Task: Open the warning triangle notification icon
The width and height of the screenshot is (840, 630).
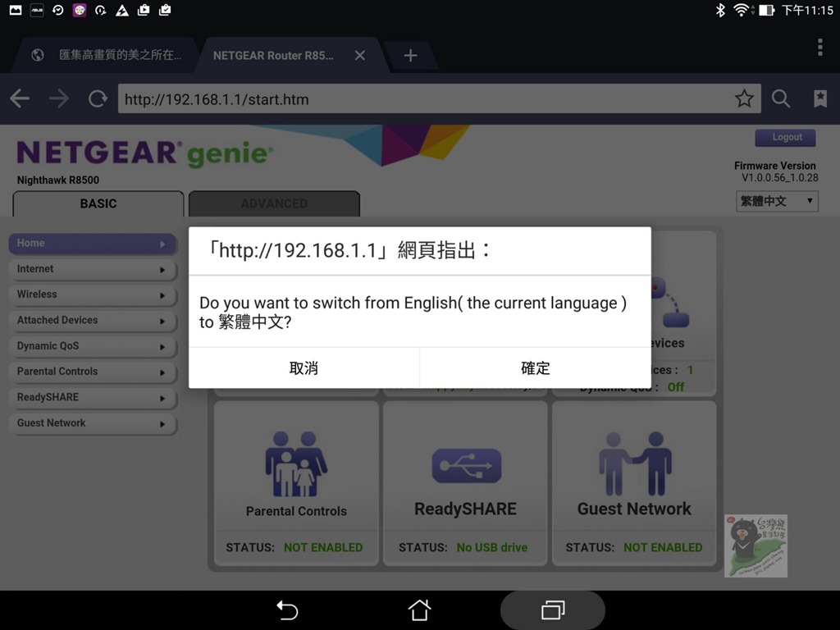Action: 122,10
